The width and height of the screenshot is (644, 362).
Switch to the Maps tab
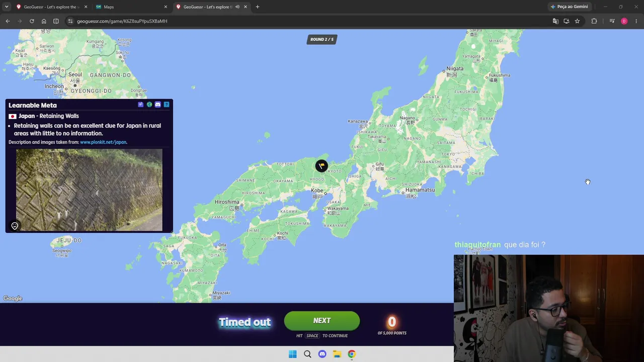[x=131, y=7]
